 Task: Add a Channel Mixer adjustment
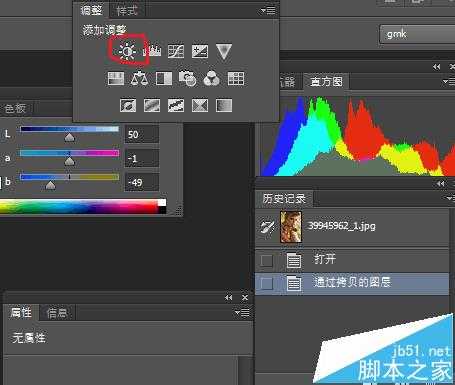pos(211,79)
